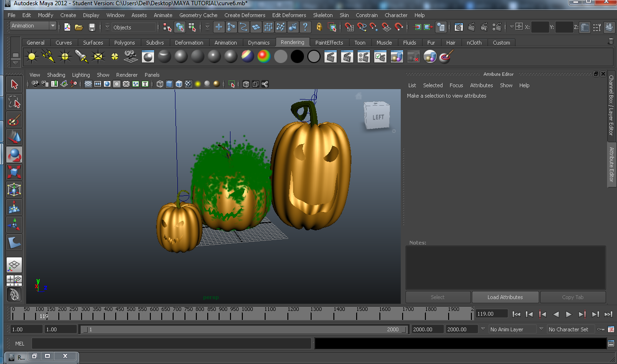Screen dimensions: 617x364
Task: Switch to the Polygons shelf tab
Action: 124,43
